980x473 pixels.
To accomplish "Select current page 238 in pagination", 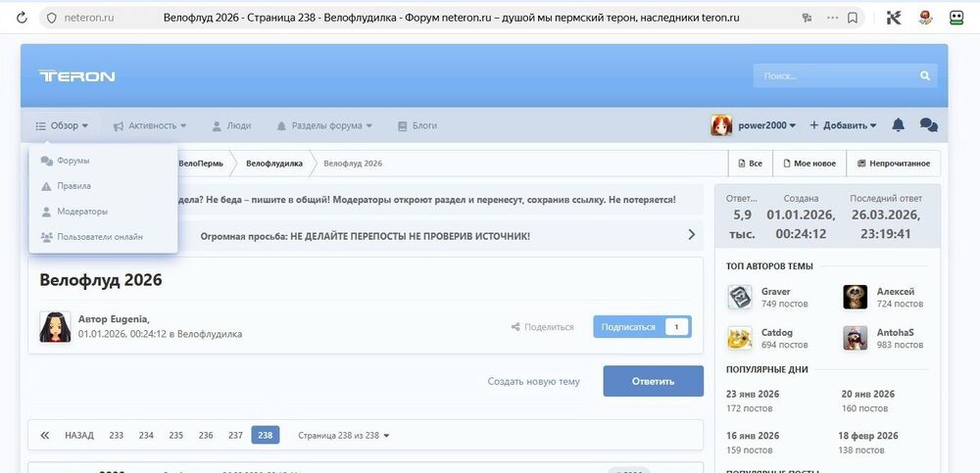I will pyautogui.click(x=265, y=436).
